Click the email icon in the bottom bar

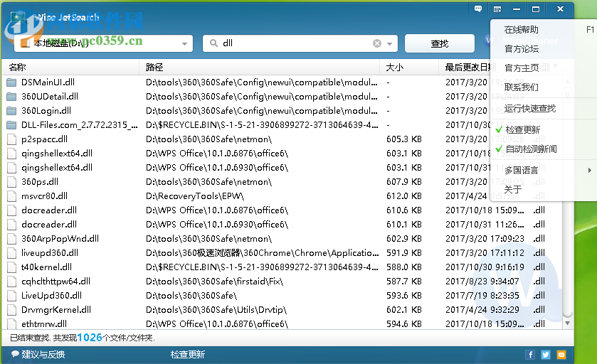[561, 355]
